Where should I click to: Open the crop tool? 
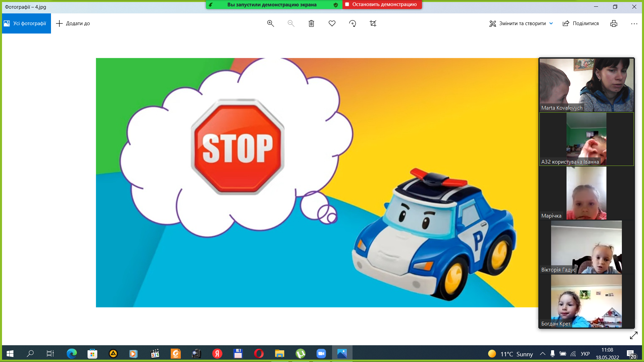point(373,23)
